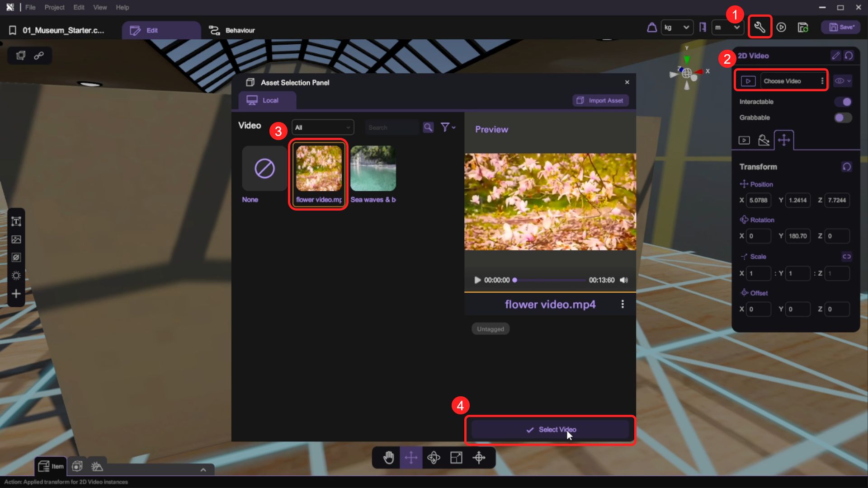Image resolution: width=868 pixels, height=488 pixels.
Task: Toggle the Interactable switch
Action: click(x=843, y=102)
